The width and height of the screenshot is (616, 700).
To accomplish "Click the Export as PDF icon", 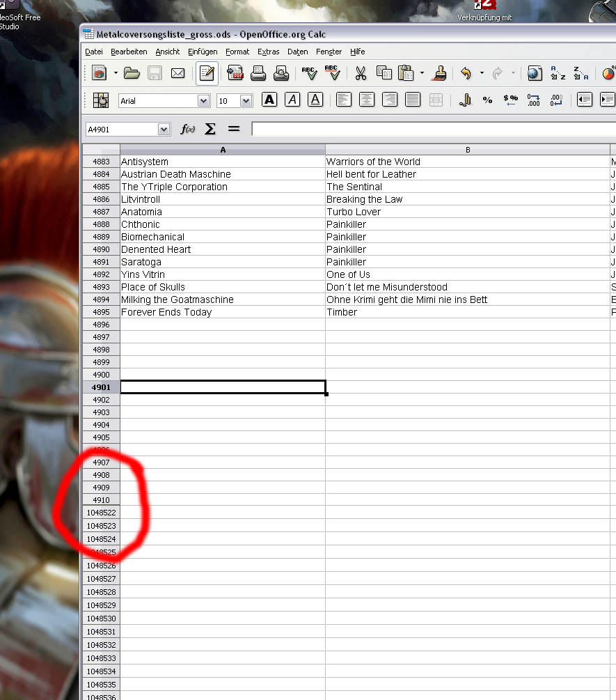I will click(x=236, y=73).
